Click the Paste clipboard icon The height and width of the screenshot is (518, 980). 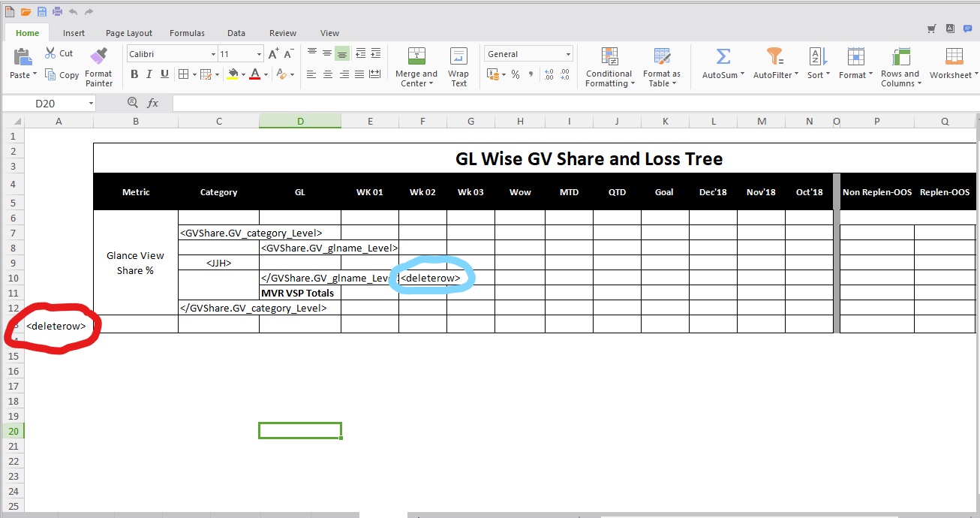pos(23,57)
